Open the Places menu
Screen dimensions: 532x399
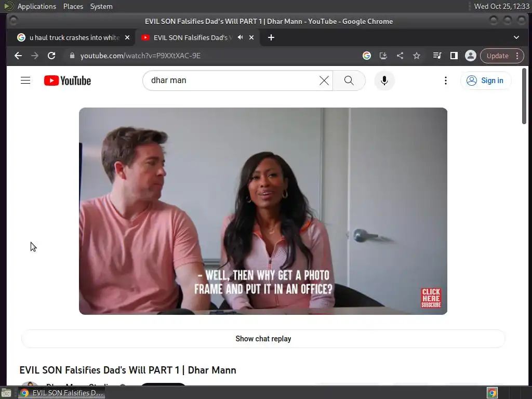click(73, 6)
